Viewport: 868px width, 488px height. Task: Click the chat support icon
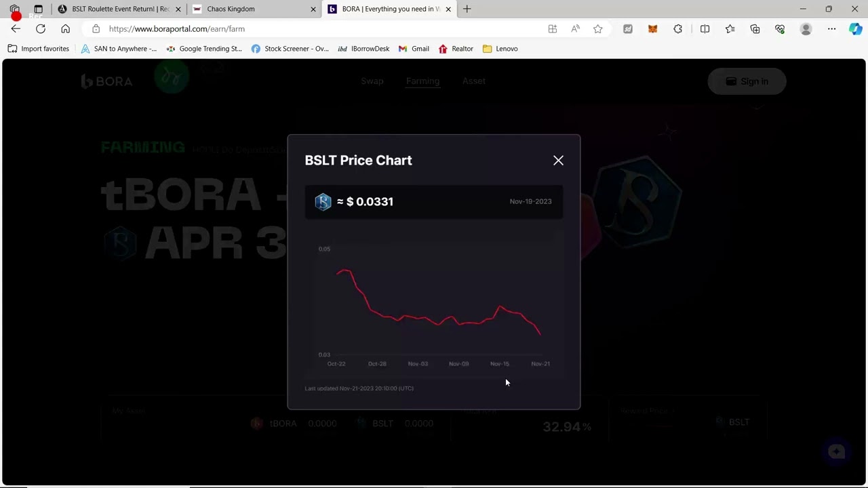(x=836, y=452)
